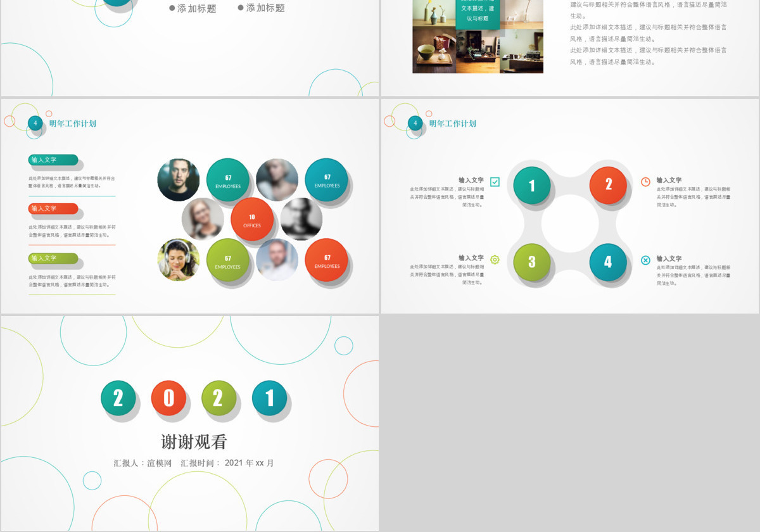Click the orange '67 EMPLOYEES' circle
Image resolution: width=760 pixels, height=532 pixels.
[x=327, y=260]
